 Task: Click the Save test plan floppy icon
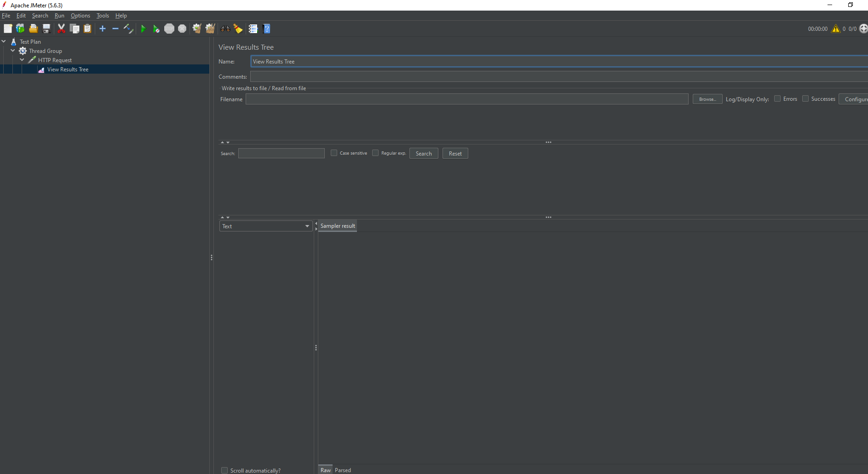(46, 29)
